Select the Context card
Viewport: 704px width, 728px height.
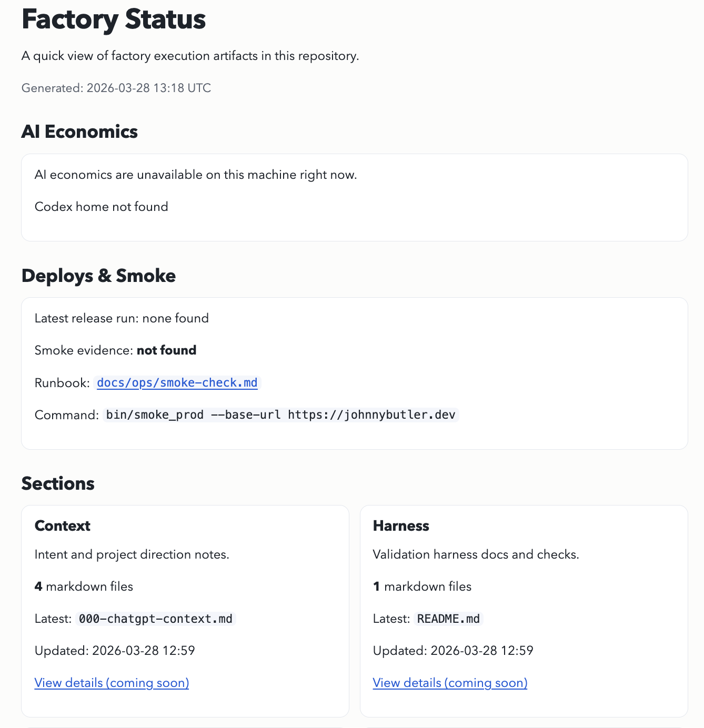(x=185, y=610)
